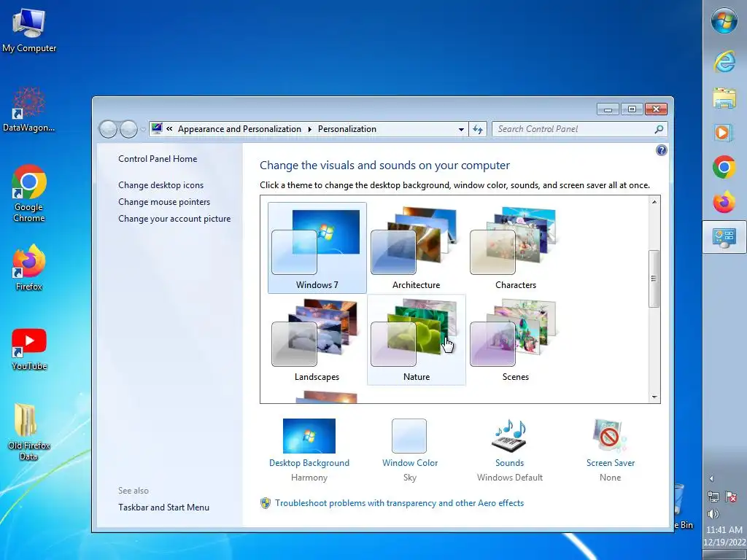The height and width of the screenshot is (560, 747).
Task: Open Change desktop icons link
Action: point(160,185)
